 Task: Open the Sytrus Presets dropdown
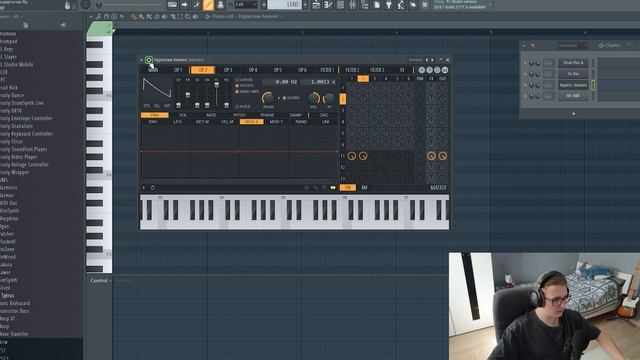[x=416, y=60]
